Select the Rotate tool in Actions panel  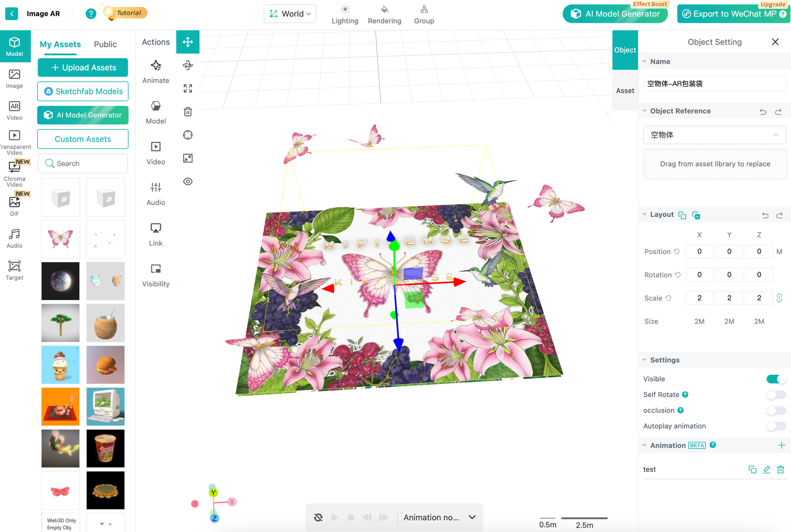coord(188,65)
